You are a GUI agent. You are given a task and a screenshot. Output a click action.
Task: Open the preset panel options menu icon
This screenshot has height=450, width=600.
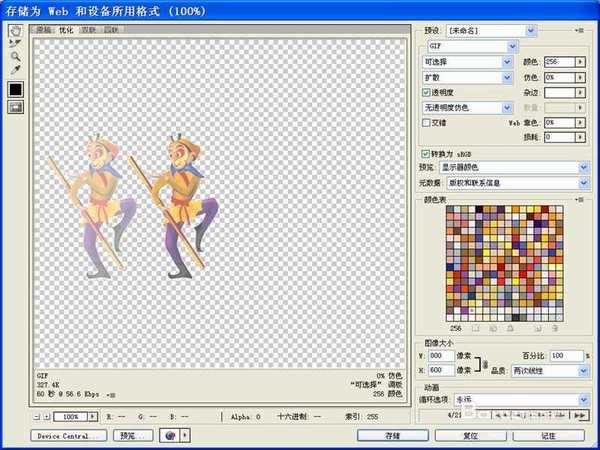pos(579,32)
